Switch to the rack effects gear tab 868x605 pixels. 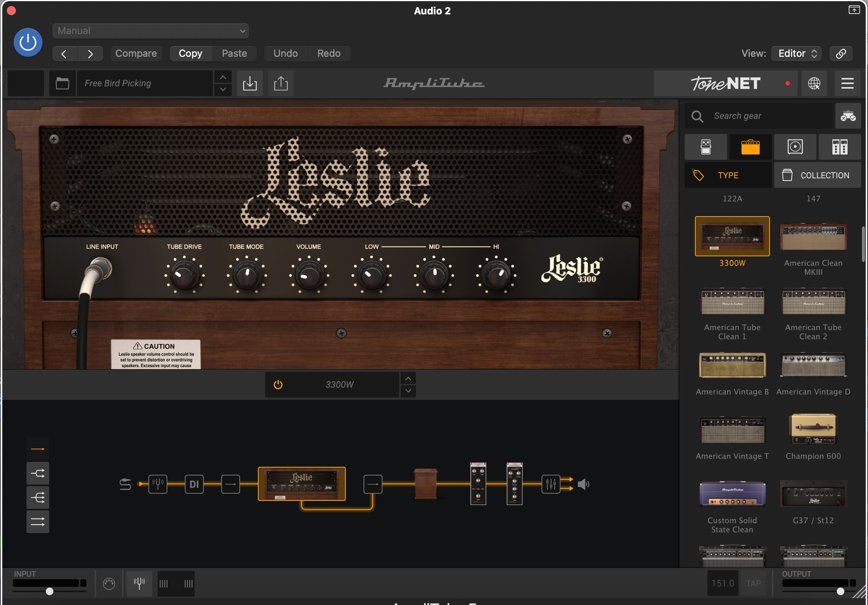coord(840,147)
